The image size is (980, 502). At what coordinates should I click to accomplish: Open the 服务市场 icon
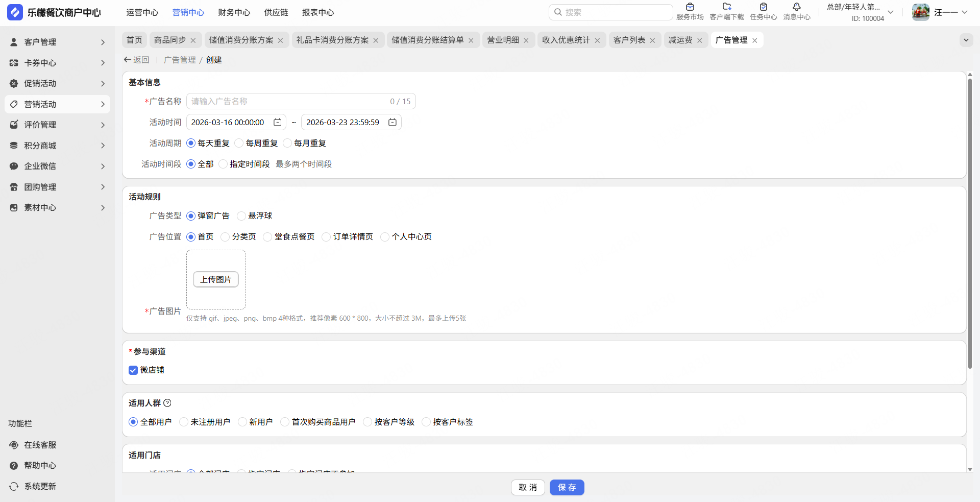click(690, 7)
